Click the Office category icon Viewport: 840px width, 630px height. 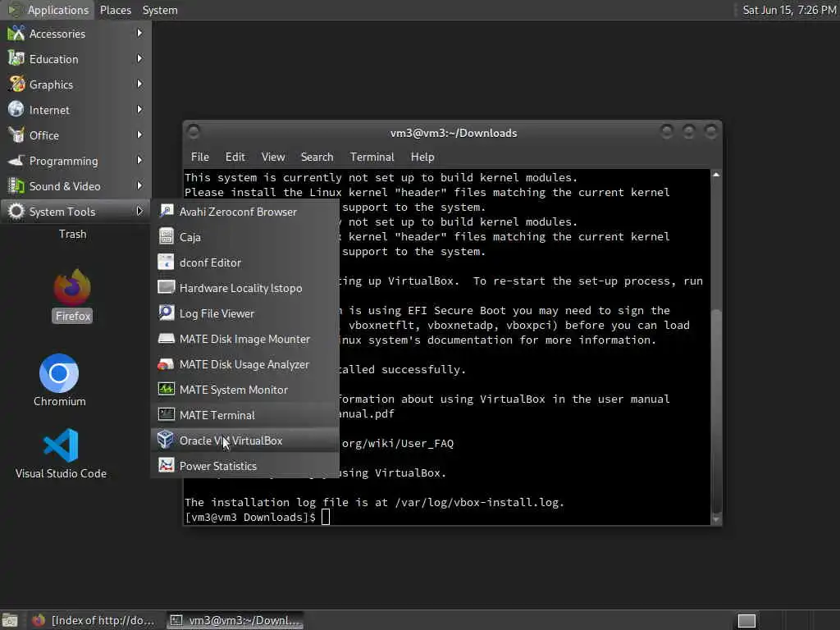pos(16,135)
